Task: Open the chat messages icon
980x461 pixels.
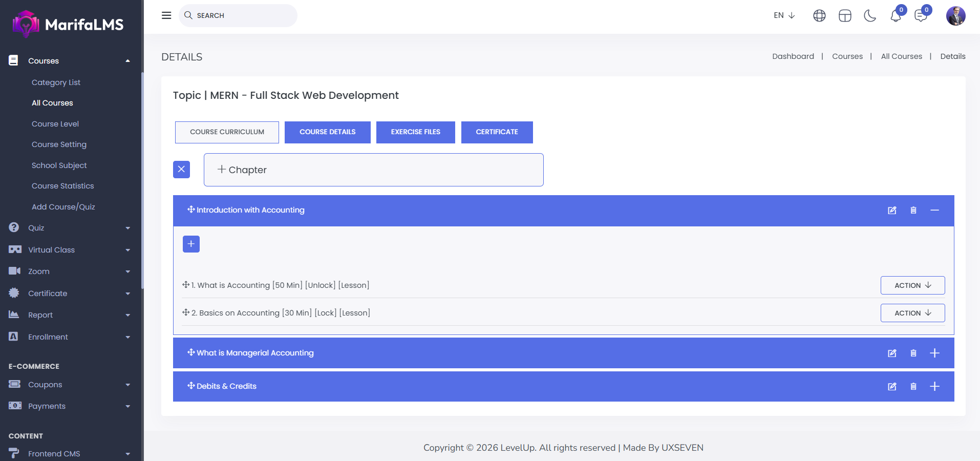Action: 921,16
